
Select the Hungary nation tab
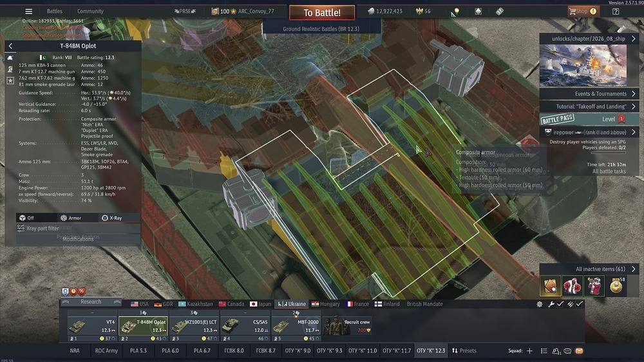pos(326,304)
